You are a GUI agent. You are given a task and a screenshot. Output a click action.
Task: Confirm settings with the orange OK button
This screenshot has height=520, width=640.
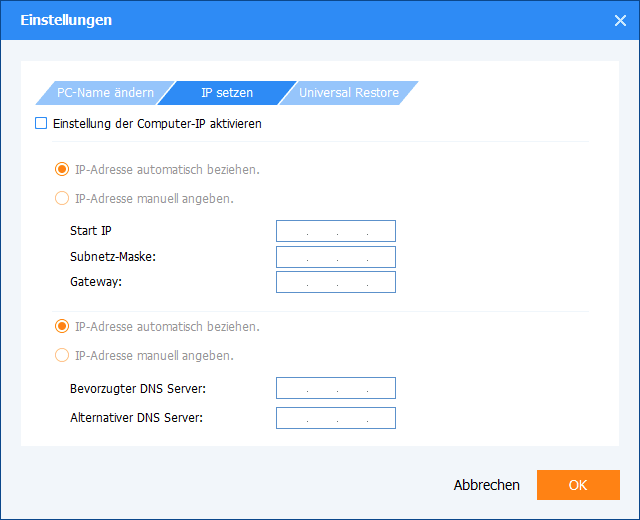point(577,485)
